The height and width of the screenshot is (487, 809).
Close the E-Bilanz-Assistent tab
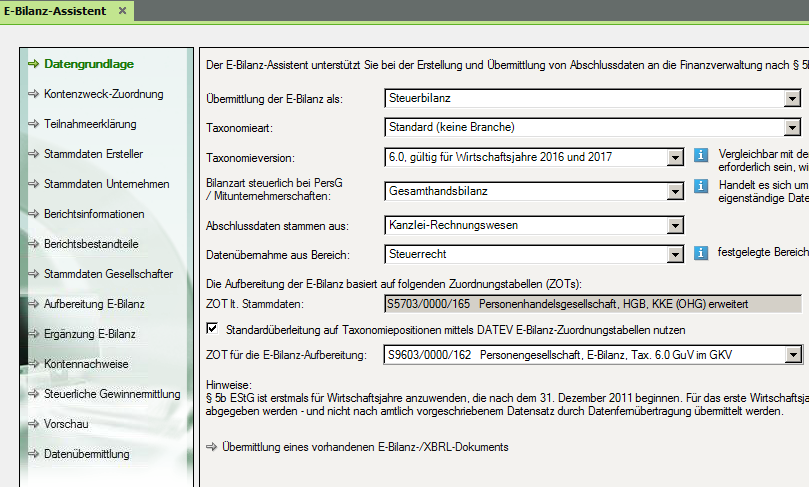pos(122,10)
